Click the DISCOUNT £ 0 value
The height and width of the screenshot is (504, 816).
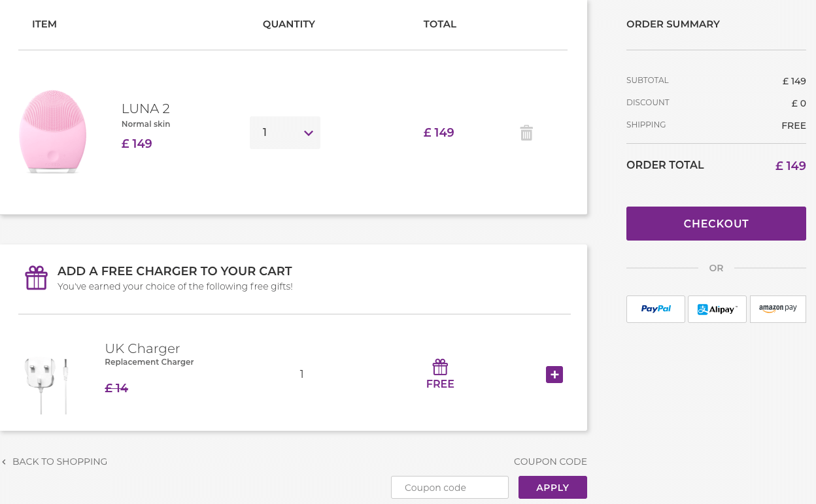[798, 103]
